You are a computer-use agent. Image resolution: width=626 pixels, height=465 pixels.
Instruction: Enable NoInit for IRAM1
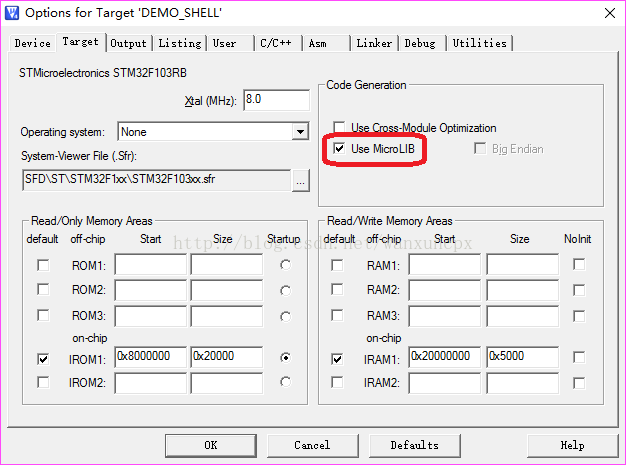[x=579, y=357]
